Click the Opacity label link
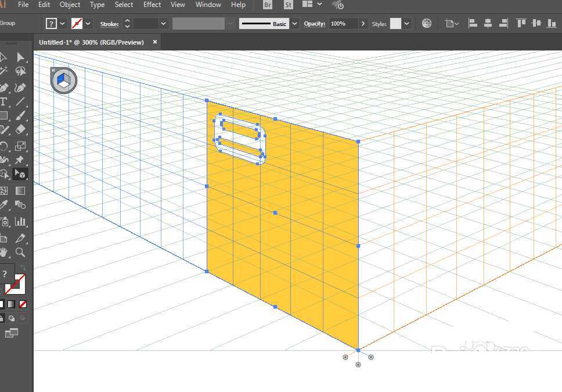This screenshot has height=392, width=562. tap(314, 24)
